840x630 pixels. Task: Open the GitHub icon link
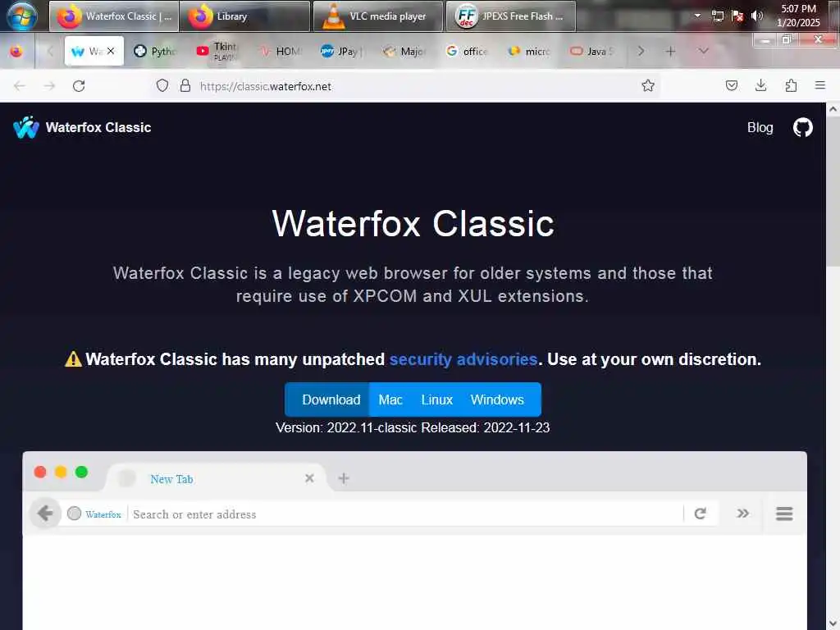[802, 127]
